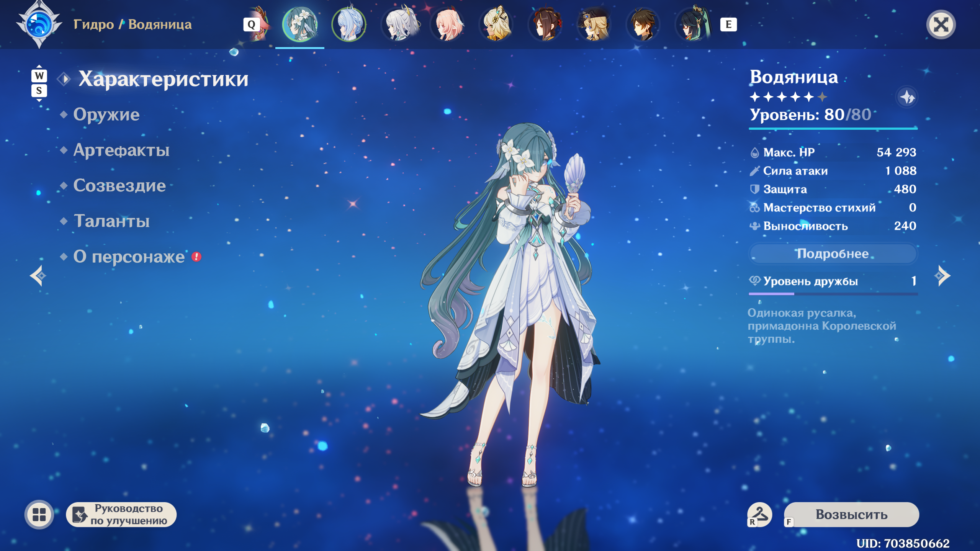This screenshot has width=980, height=551.
Task: Go to next character with right arrow
Action: pos(942,276)
